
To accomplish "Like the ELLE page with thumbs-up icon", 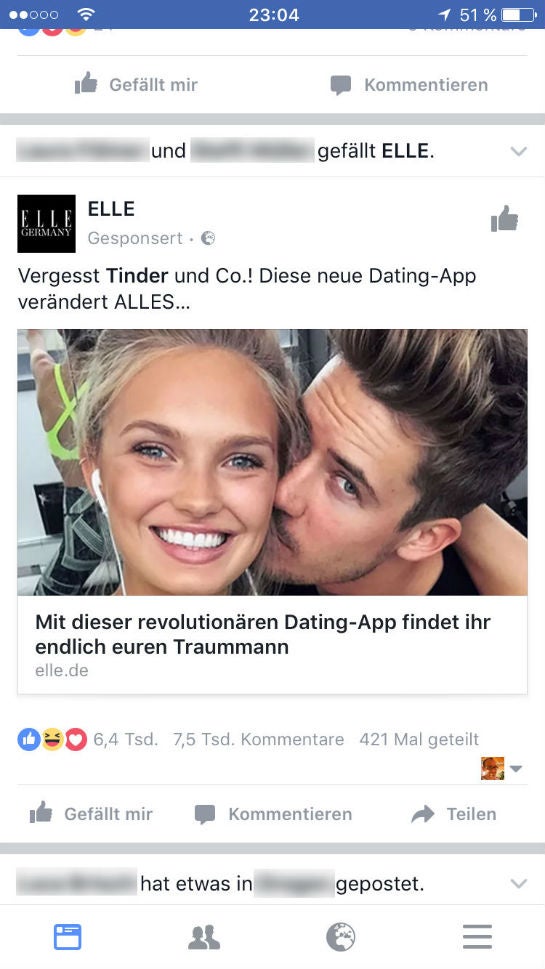I will (504, 219).
